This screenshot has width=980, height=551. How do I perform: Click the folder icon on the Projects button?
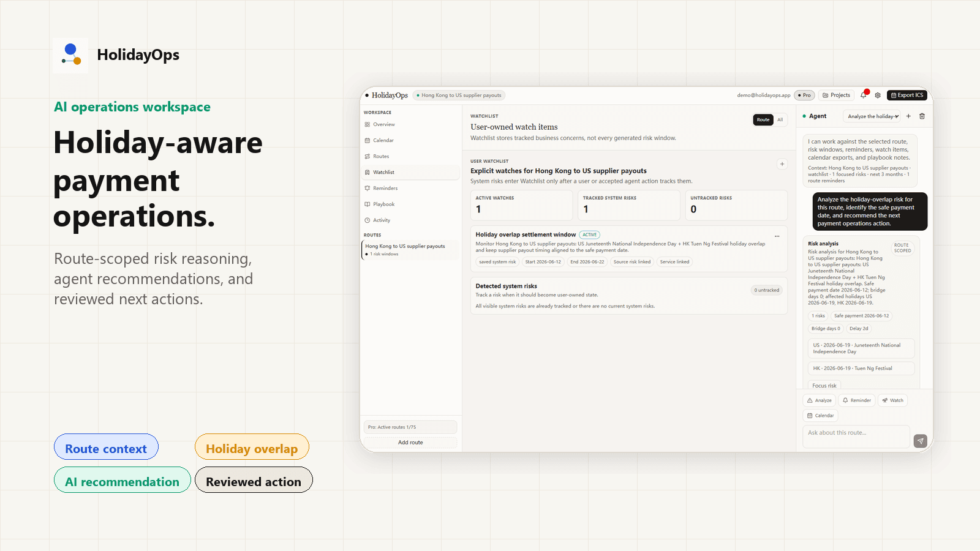pyautogui.click(x=826, y=96)
